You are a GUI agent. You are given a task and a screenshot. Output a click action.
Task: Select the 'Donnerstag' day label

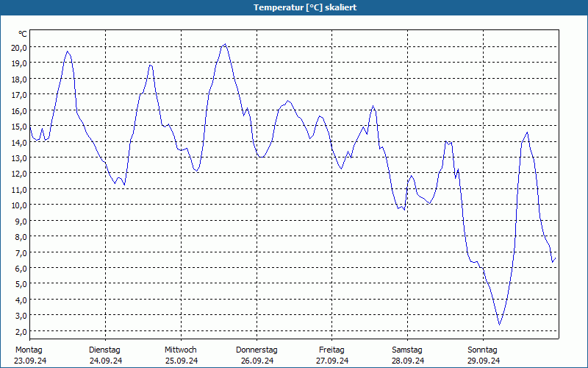[x=257, y=350]
